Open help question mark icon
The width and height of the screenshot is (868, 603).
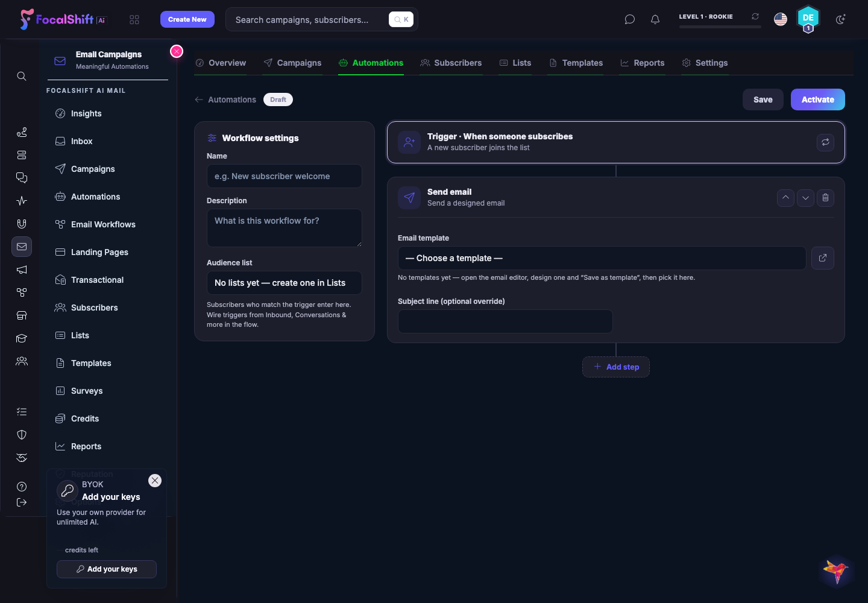[22, 487]
